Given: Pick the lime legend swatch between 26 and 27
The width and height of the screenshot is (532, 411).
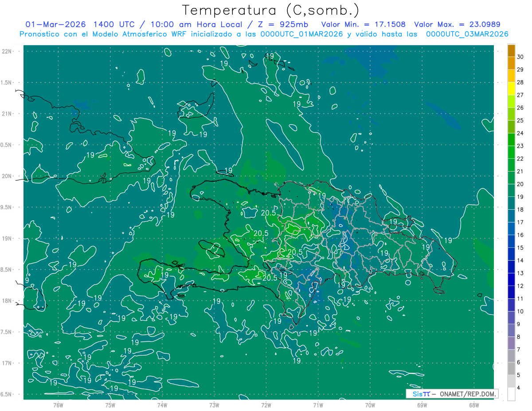Looking at the screenshot, I should tap(511, 102).
